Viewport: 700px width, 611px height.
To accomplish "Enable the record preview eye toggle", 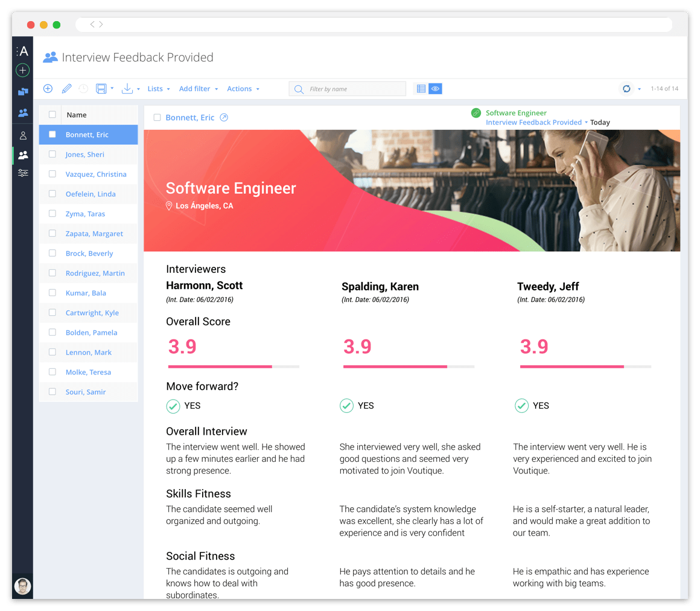I will 435,88.
